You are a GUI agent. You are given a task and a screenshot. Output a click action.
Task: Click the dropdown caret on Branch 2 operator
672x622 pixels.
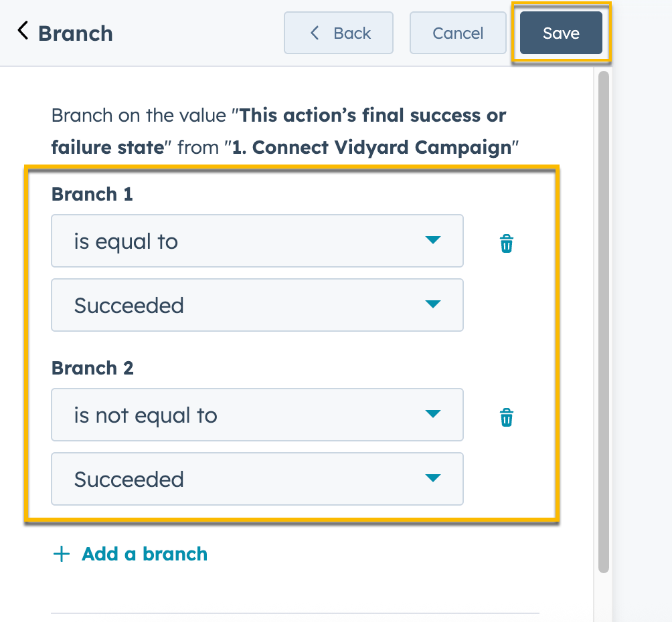click(x=433, y=415)
